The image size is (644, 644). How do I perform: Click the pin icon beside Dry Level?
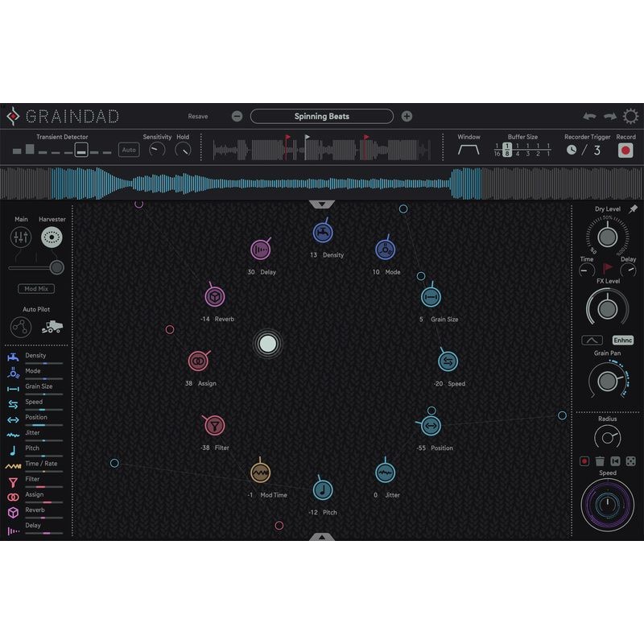pyautogui.click(x=633, y=209)
